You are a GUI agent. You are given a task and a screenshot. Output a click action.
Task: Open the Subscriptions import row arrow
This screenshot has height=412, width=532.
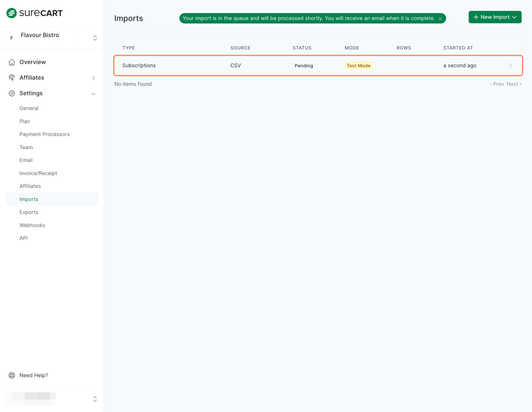[510, 66]
